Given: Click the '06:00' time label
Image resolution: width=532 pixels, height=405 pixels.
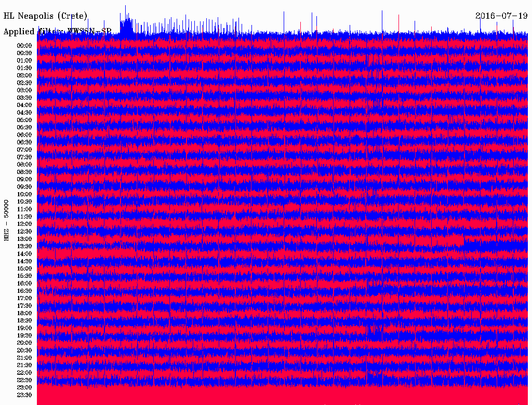Looking at the screenshot, I should tap(24, 134).
